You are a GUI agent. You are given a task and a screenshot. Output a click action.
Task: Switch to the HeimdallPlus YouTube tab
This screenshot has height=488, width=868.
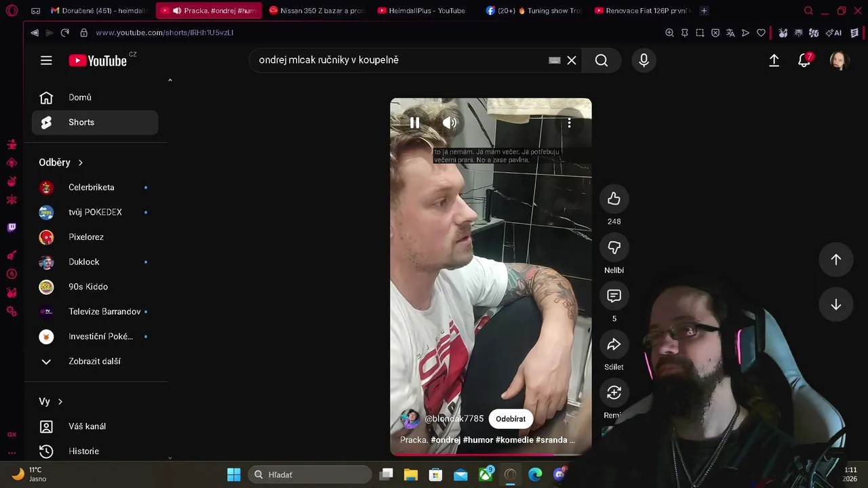425,11
